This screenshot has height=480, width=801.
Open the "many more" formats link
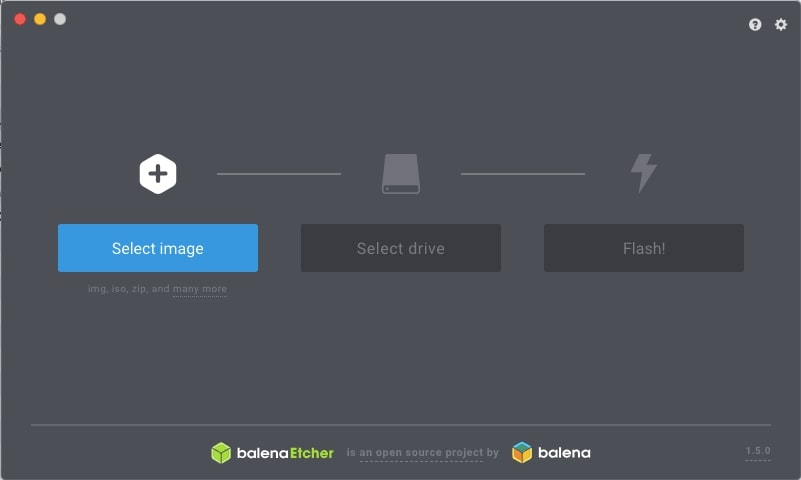pyautogui.click(x=200, y=289)
